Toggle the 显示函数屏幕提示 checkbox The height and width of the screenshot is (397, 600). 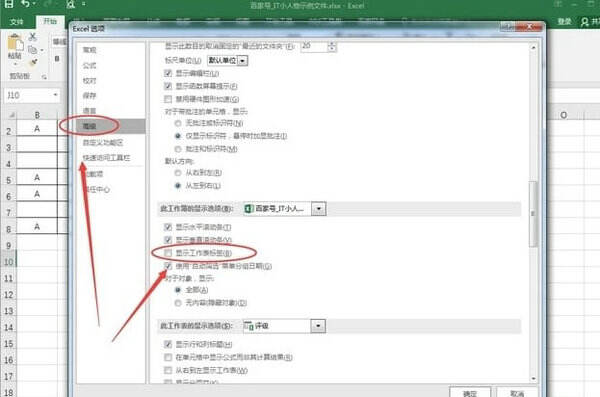coord(168,86)
